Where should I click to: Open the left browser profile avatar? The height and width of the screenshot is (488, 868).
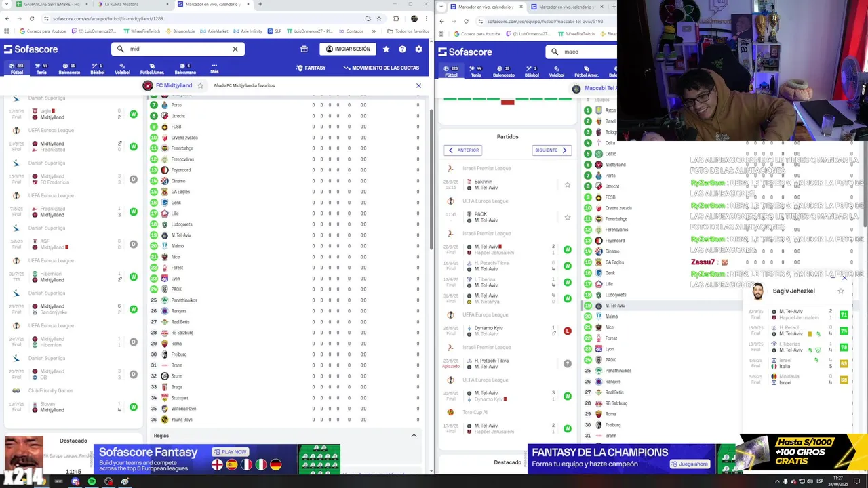coord(414,18)
